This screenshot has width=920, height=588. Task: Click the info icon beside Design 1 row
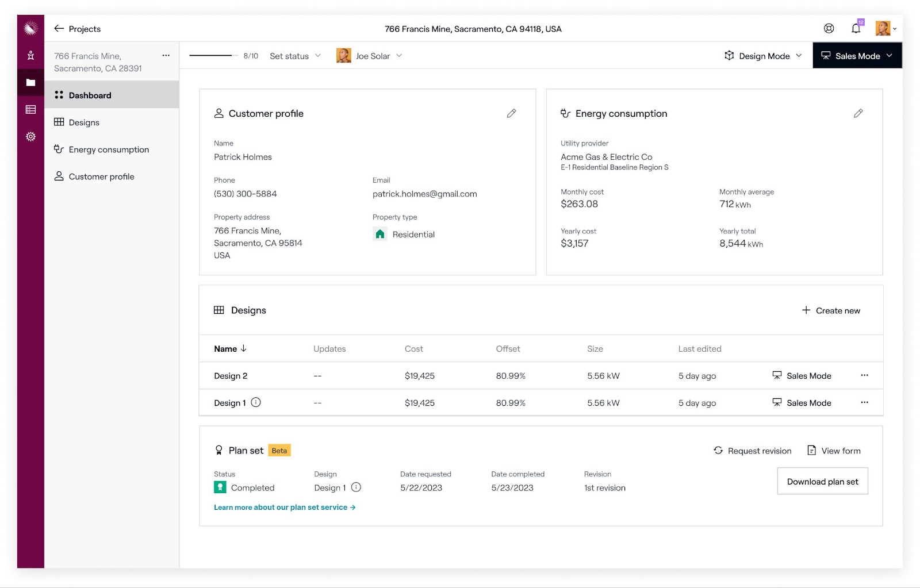(x=256, y=402)
